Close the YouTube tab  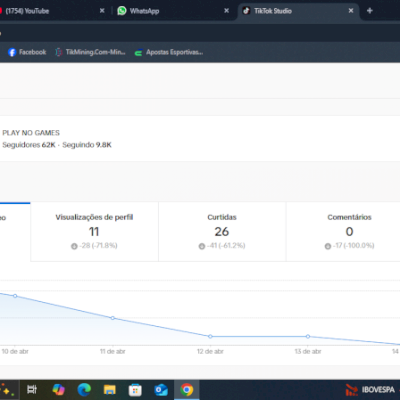click(x=102, y=11)
